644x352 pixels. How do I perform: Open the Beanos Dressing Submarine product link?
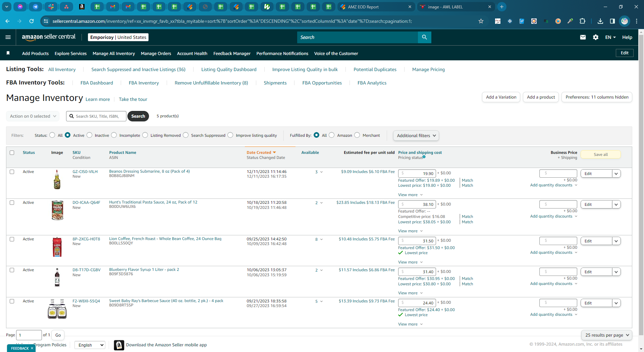pos(149,171)
